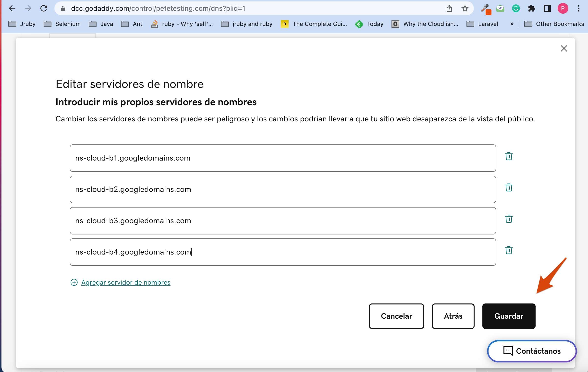Delete the ns-cloud-b1 nameserver entry

pos(509,156)
